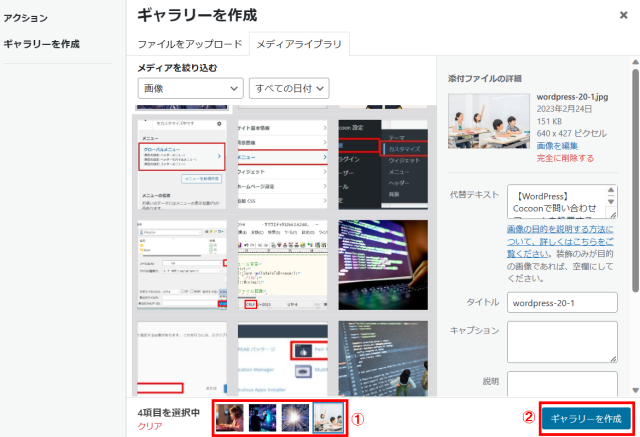The width and height of the screenshot is (640, 437).
Task: Switch to ファイルをアップロード tab
Action: click(x=190, y=44)
